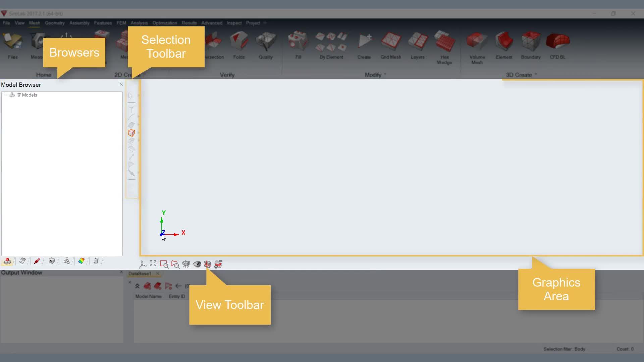This screenshot has height=362, width=644.
Task: Toggle visibility with the eye icon
Action: pos(197,264)
